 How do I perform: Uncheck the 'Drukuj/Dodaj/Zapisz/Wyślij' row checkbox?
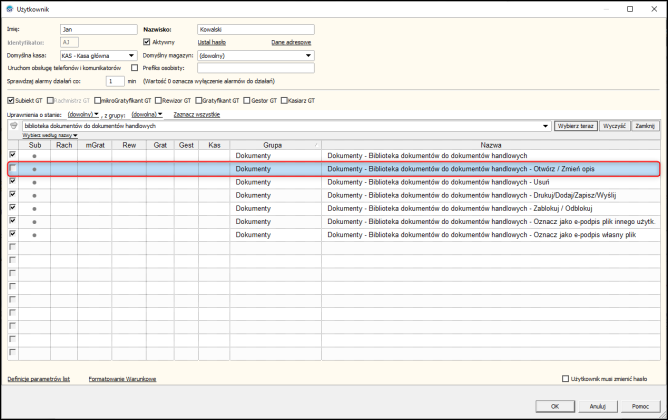(x=13, y=194)
